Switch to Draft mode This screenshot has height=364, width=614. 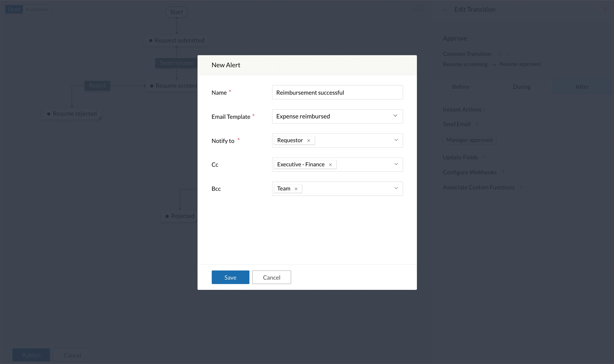pos(14,10)
